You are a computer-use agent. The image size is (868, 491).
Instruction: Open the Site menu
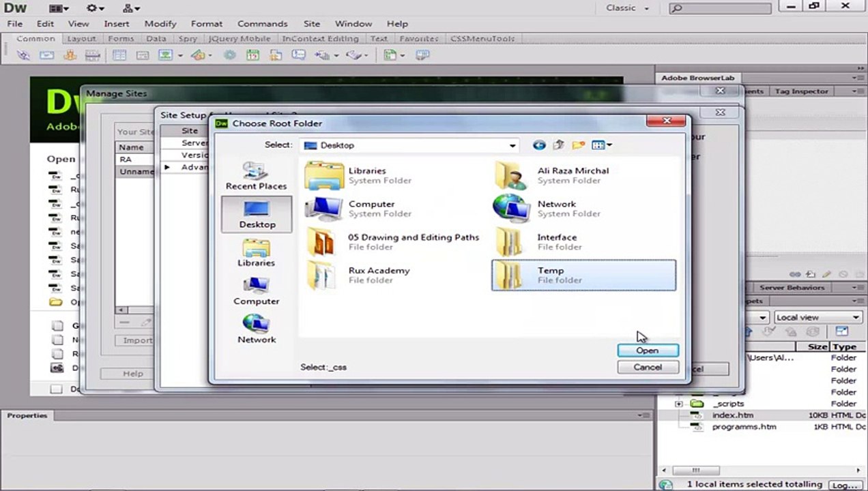point(312,23)
